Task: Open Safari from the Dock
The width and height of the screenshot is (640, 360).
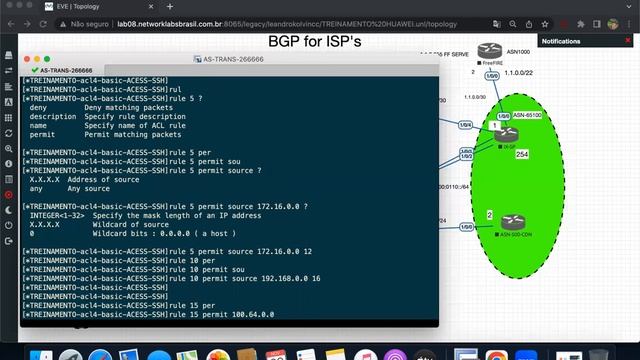Action: pyautogui.click(x=100, y=355)
